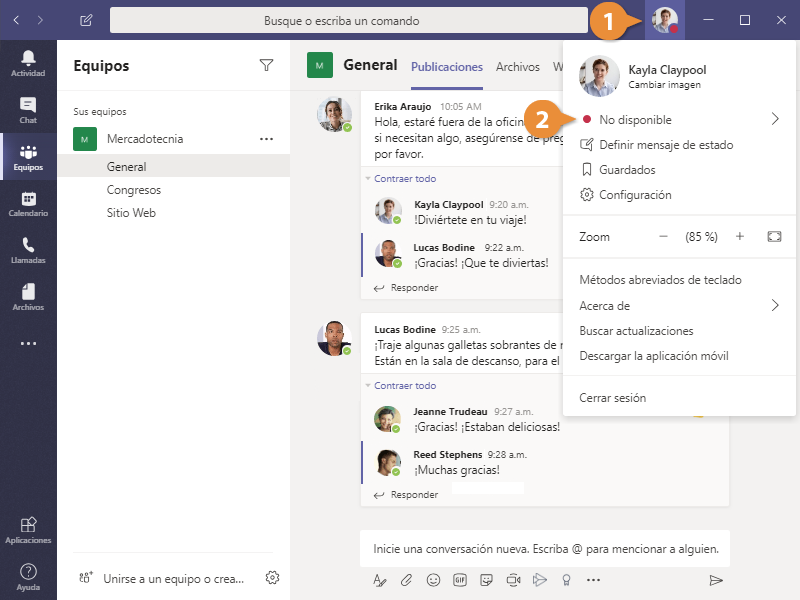Select Configuración from the profile menu
Image resolution: width=800 pixels, height=600 pixels.
coord(635,195)
